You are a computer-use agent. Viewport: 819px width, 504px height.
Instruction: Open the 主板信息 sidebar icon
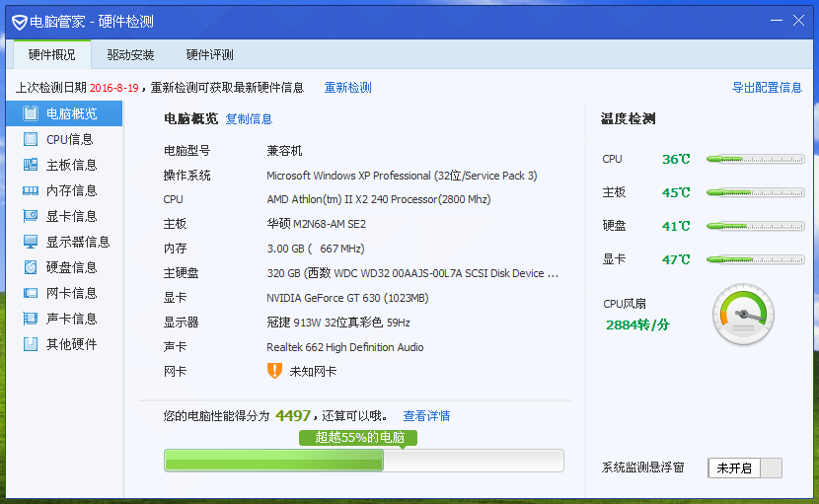pos(31,165)
